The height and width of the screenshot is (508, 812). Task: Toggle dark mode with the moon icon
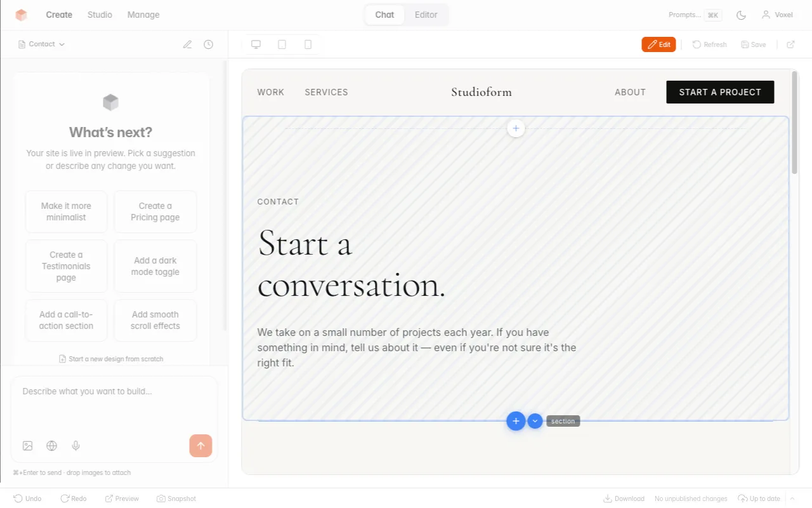pyautogui.click(x=741, y=15)
